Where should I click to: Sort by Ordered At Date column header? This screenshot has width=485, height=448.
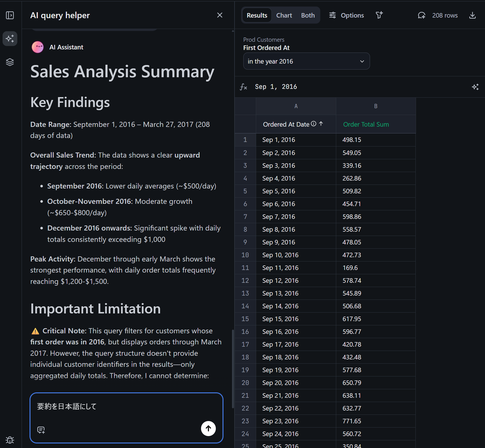(x=286, y=124)
